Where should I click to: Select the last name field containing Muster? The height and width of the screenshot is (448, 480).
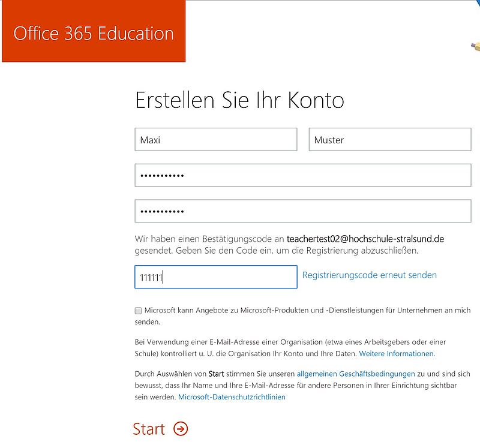tap(389, 140)
